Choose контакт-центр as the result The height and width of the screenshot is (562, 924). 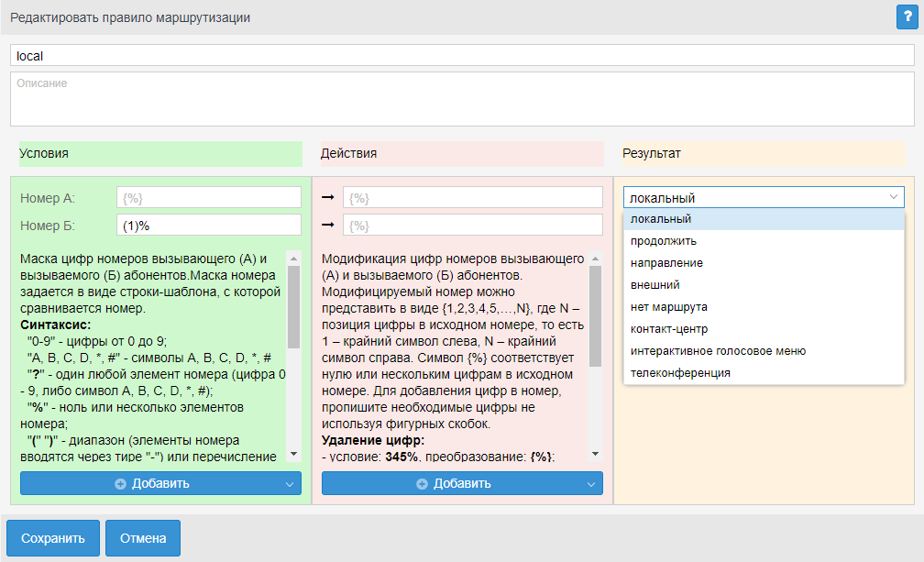click(x=668, y=329)
